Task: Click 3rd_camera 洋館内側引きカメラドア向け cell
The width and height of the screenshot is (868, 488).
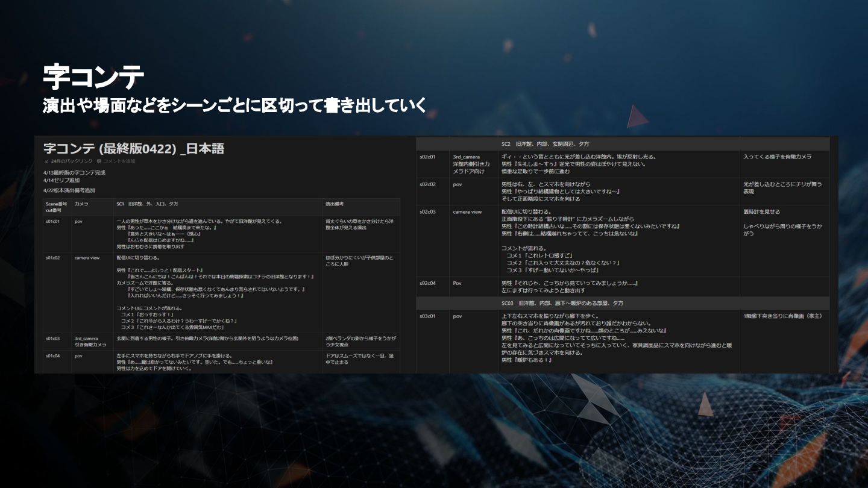Action: (471, 164)
